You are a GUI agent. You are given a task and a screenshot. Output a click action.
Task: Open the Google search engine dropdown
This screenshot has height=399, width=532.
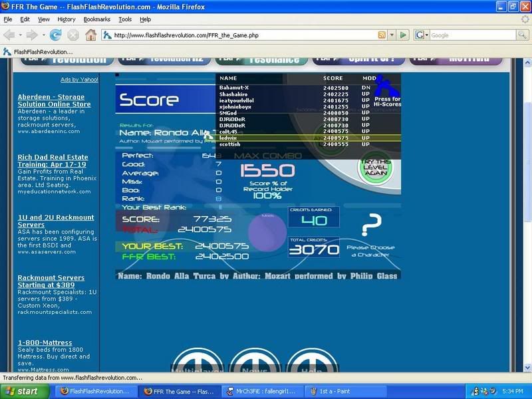point(427,35)
